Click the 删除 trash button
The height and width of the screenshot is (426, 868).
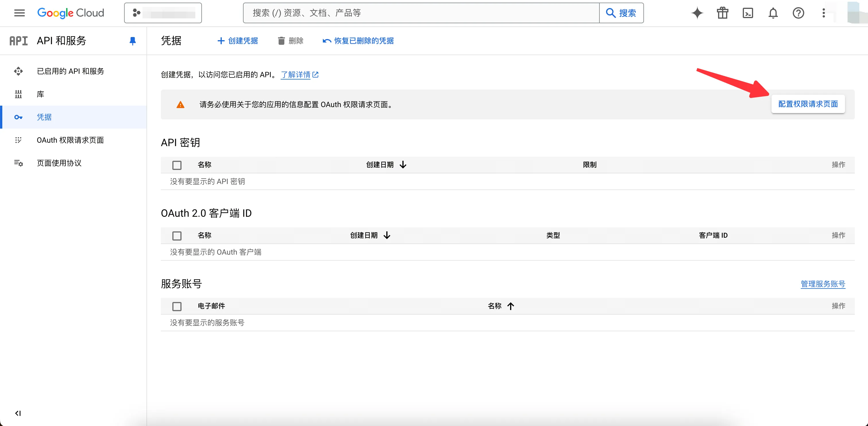coord(290,41)
